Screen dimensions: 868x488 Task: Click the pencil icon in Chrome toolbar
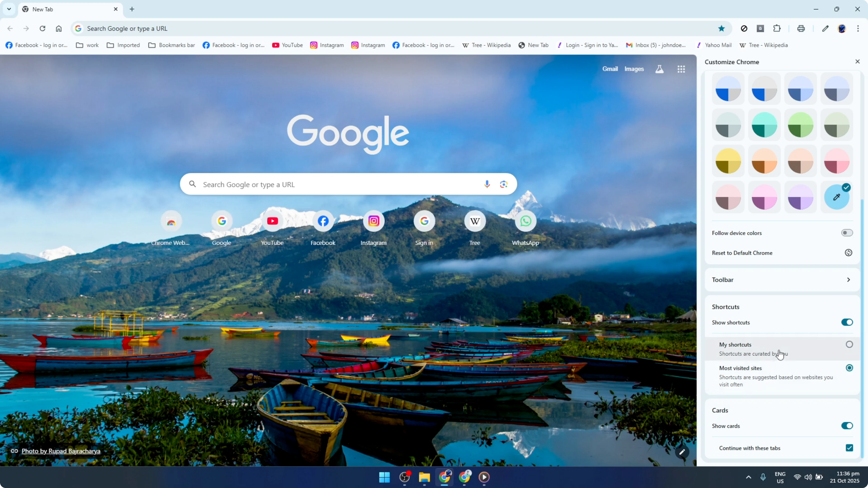point(825,29)
